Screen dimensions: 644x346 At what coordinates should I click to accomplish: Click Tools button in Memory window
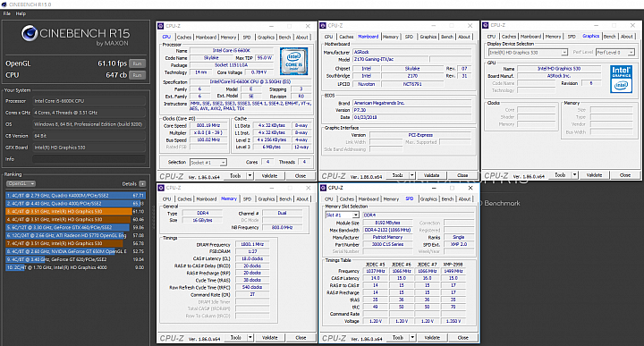click(x=236, y=338)
